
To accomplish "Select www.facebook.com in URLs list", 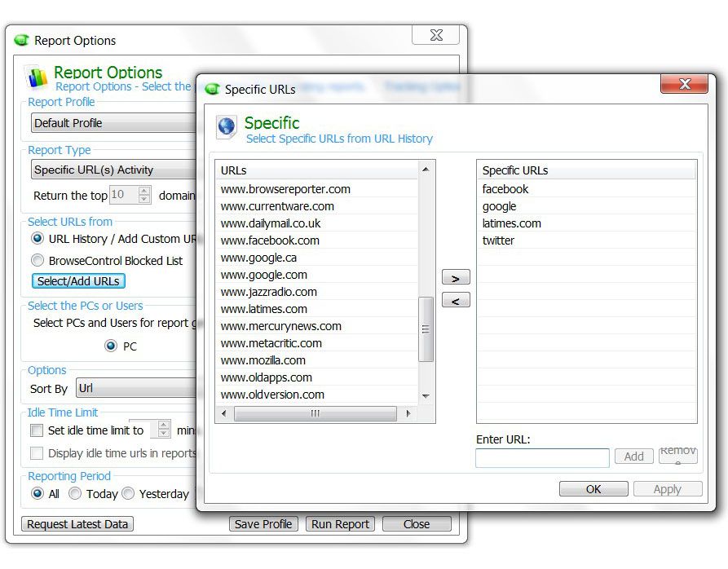I will coord(270,240).
